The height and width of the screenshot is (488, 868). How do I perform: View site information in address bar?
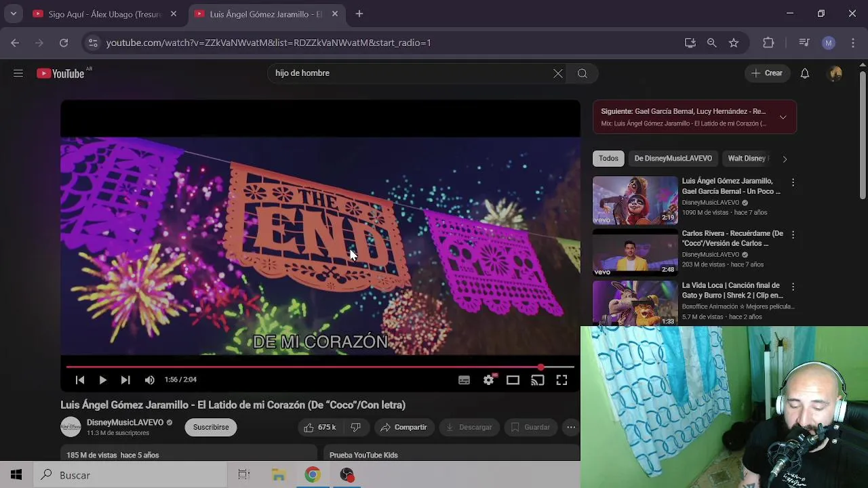(x=93, y=43)
